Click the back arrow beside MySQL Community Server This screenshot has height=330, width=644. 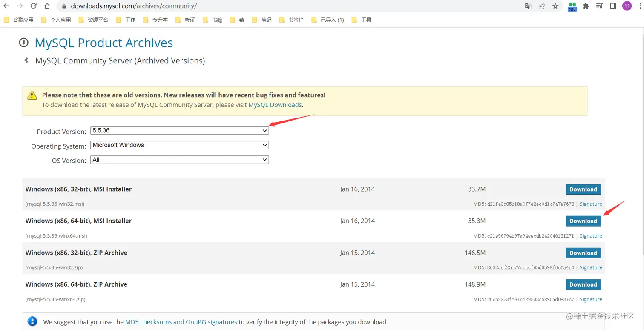(26, 60)
